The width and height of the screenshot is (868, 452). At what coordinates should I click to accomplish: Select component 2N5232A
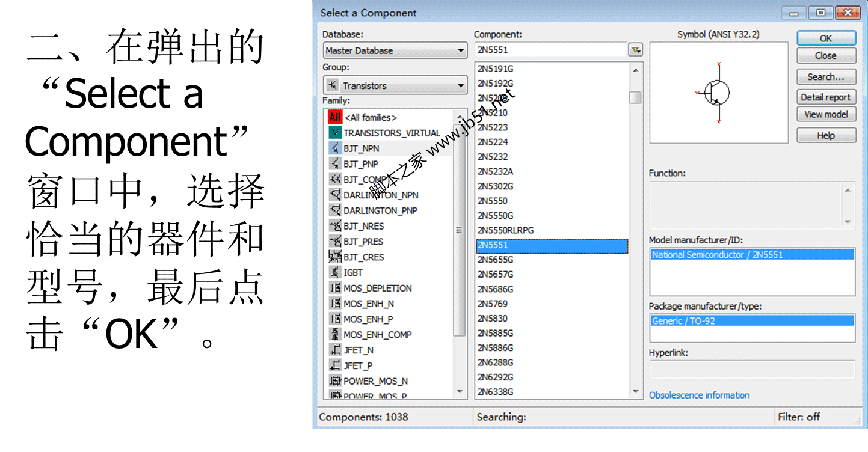[x=495, y=171]
